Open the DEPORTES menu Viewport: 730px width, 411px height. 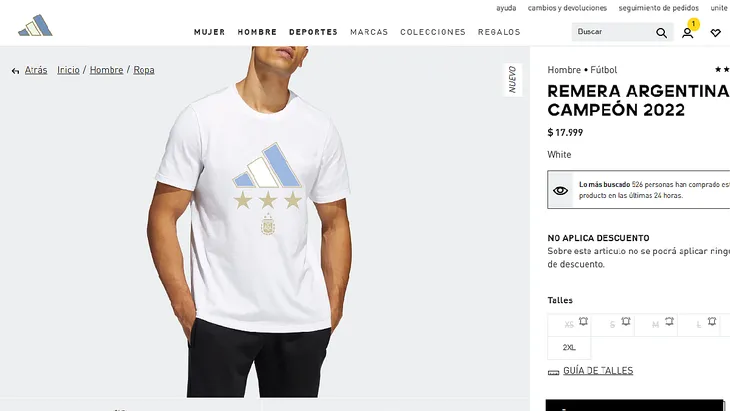click(313, 32)
